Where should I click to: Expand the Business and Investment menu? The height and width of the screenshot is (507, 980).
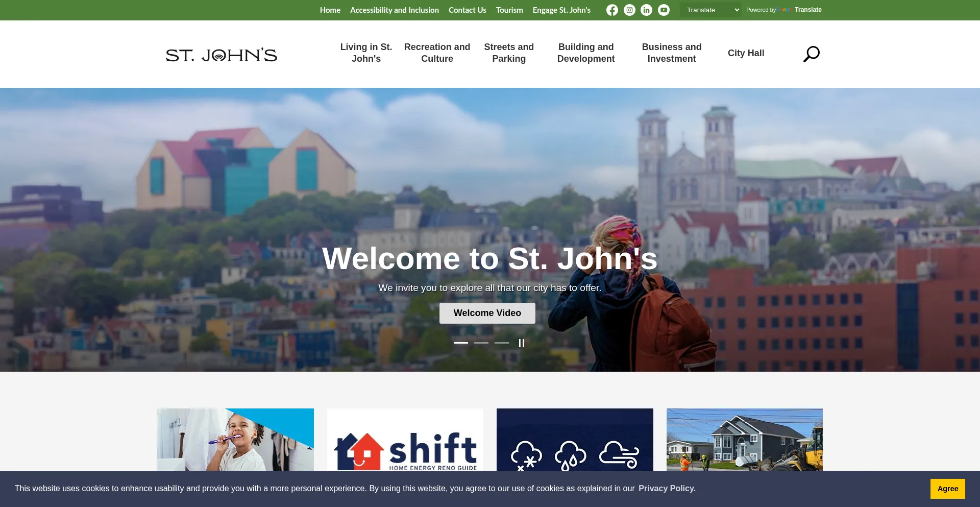pos(672,53)
